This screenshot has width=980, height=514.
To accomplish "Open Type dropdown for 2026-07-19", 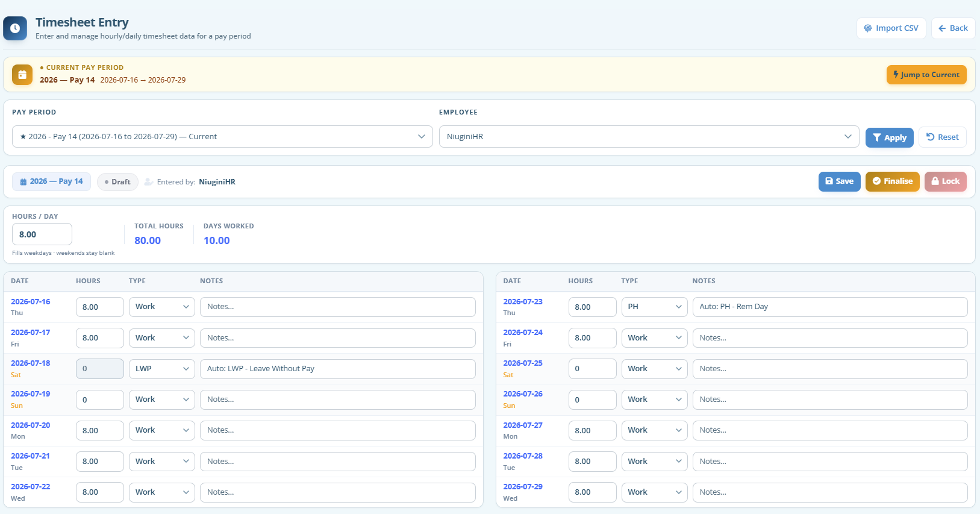I will tap(162, 400).
